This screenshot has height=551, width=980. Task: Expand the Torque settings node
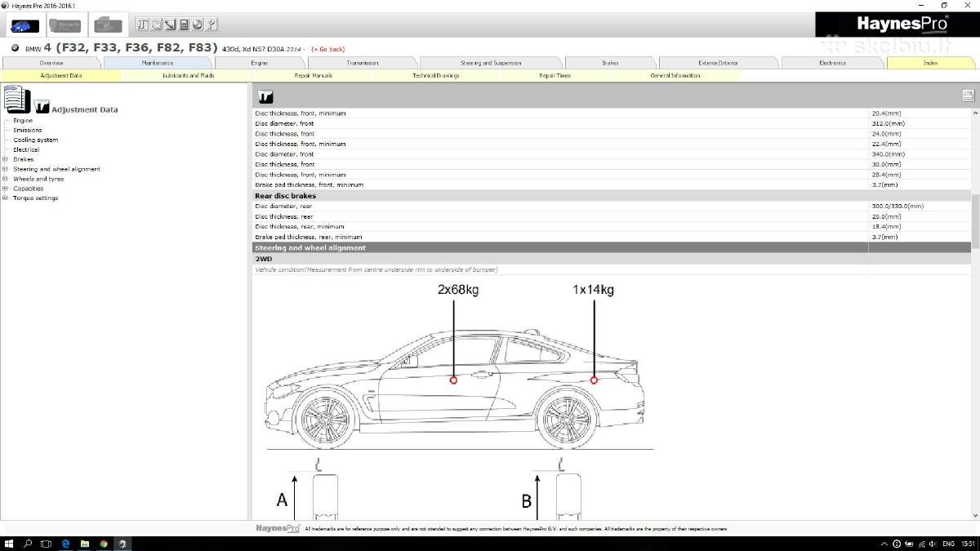pos(5,198)
